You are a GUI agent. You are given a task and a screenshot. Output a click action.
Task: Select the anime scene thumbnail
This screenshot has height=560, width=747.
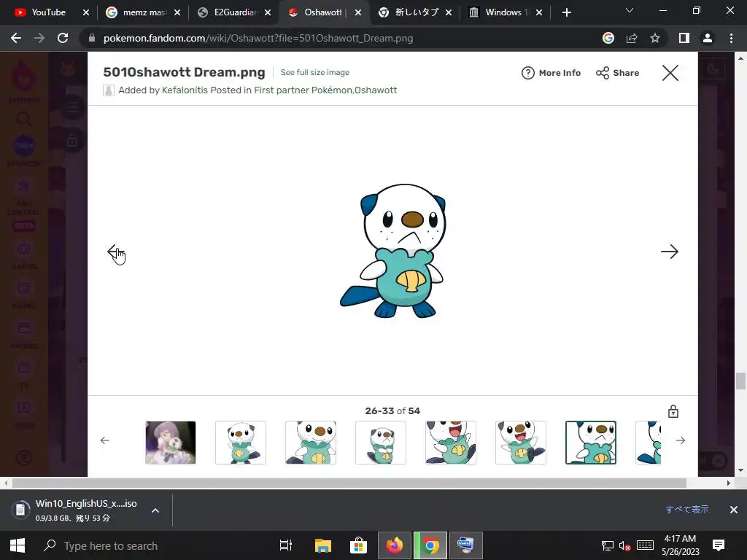coord(171,443)
